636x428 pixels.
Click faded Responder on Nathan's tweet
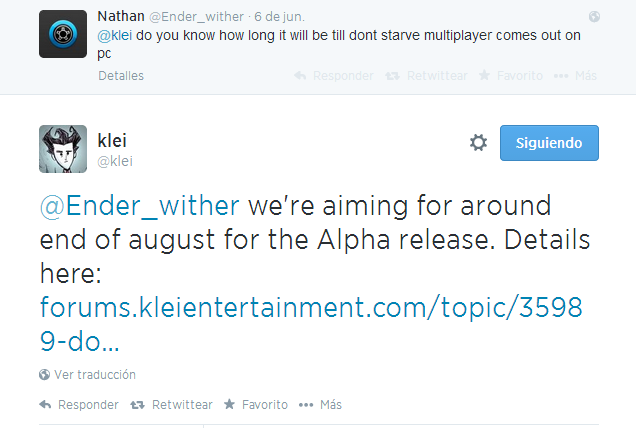click(x=335, y=76)
